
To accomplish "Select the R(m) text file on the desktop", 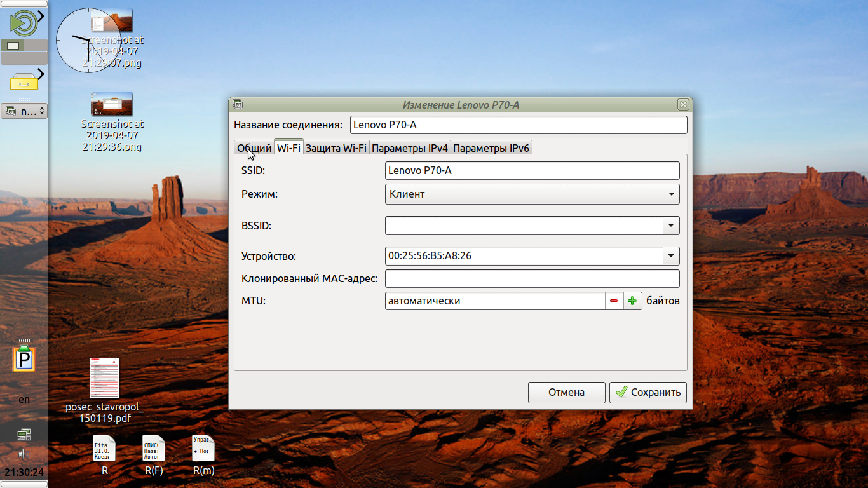I will click(203, 449).
